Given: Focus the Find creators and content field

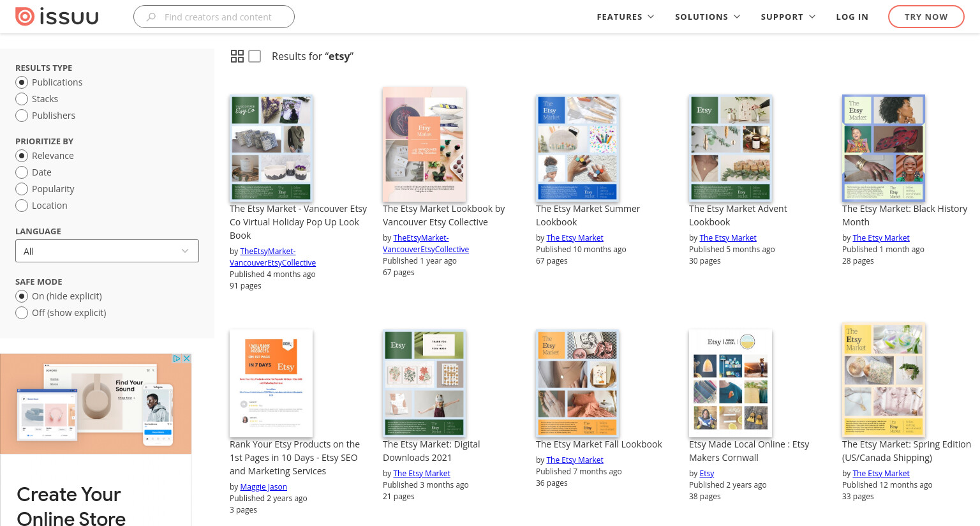Looking at the screenshot, I should [x=214, y=17].
